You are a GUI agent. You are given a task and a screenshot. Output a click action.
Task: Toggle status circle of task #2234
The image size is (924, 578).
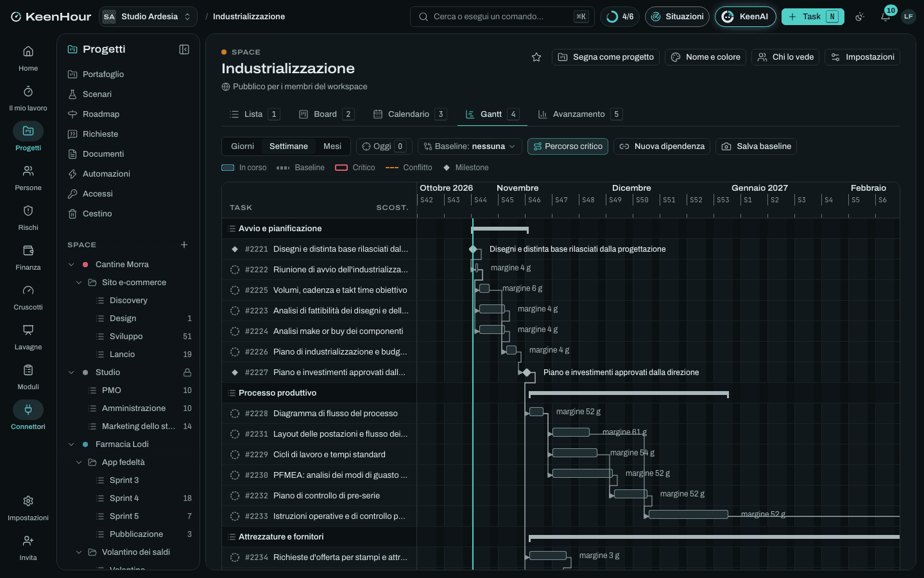[235, 557]
